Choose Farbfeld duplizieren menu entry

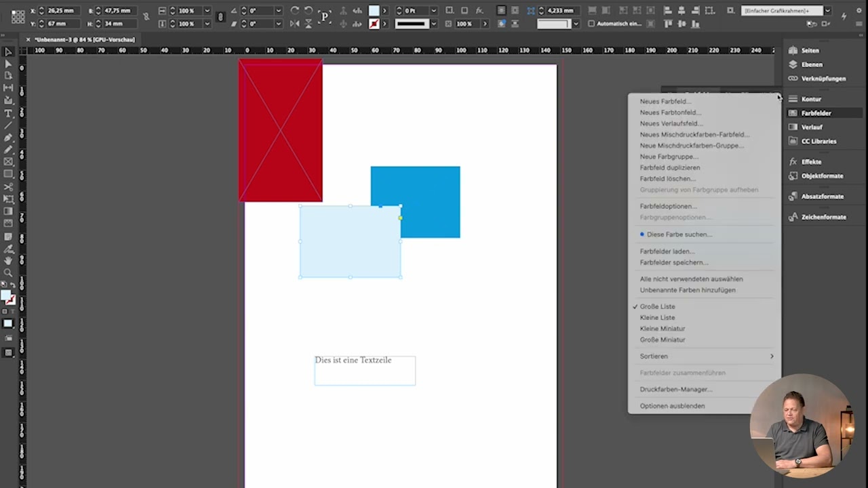[x=670, y=167]
